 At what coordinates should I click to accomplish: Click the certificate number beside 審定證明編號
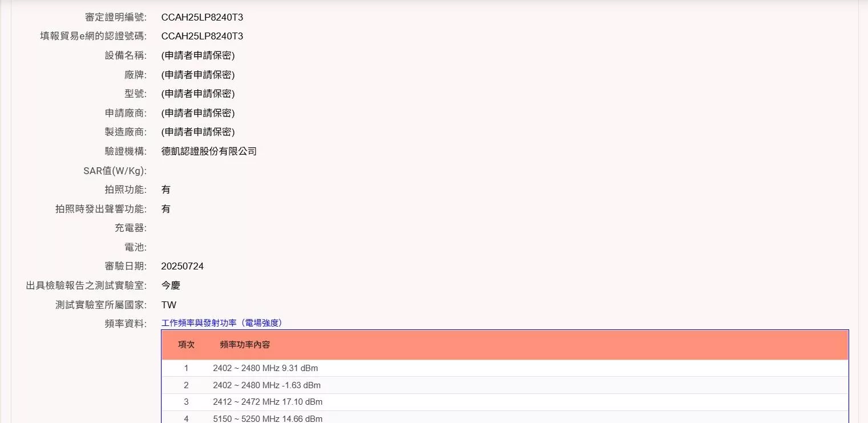click(202, 17)
